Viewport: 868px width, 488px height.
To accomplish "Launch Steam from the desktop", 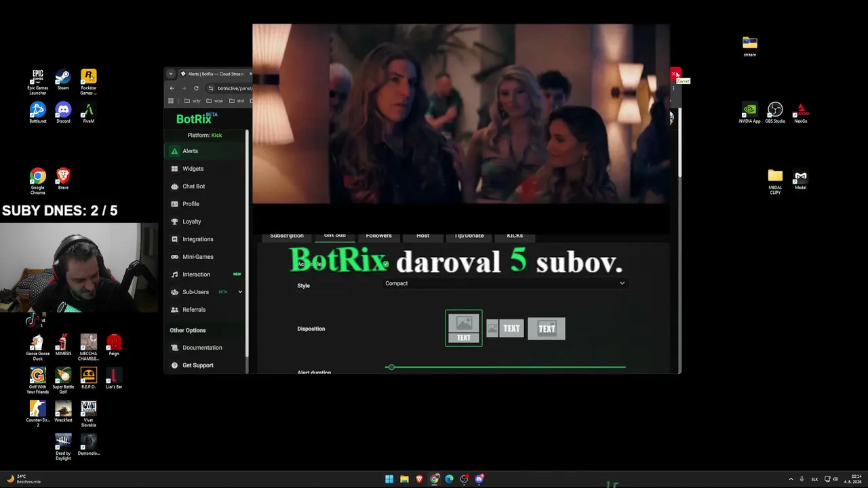I will [x=63, y=79].
